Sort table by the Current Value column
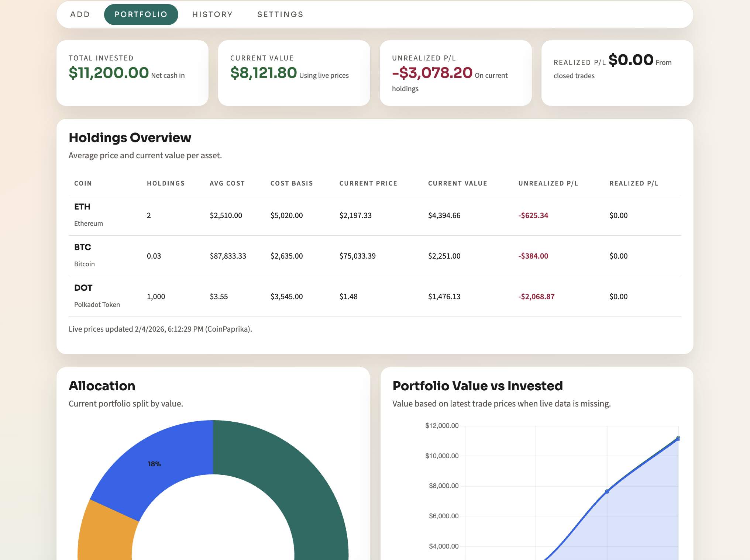Screen dimensions: 750x560 tap(458, 183)
